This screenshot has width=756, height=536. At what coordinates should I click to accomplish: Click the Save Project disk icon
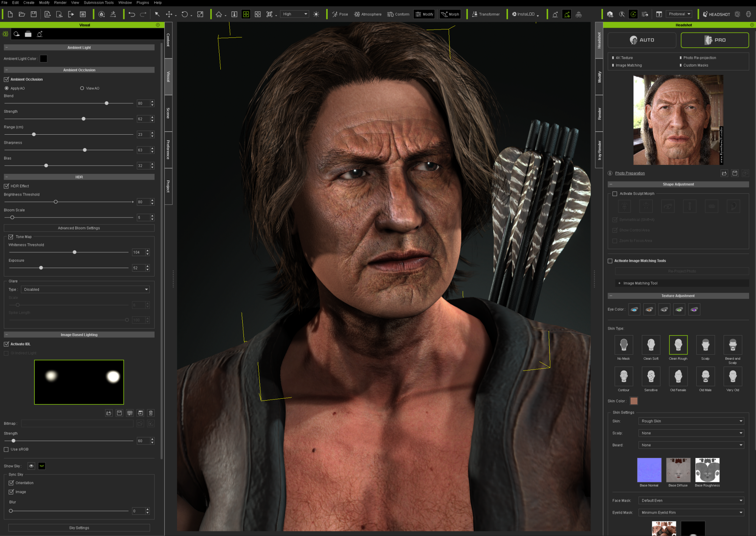[x=34, y=14]
